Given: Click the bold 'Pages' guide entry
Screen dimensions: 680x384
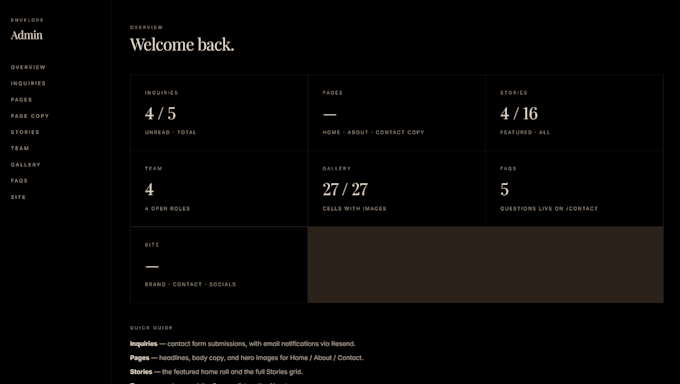Looking at the screenshot, I should 140,358.
